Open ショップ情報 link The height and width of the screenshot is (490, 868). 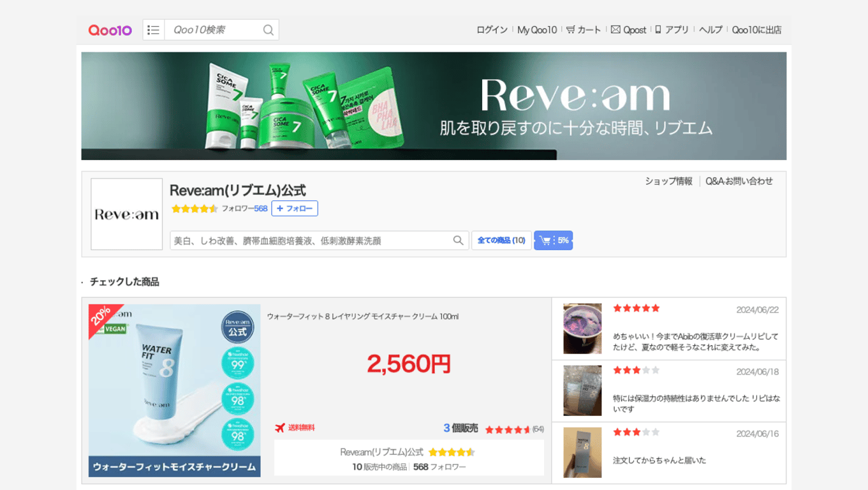668,181
